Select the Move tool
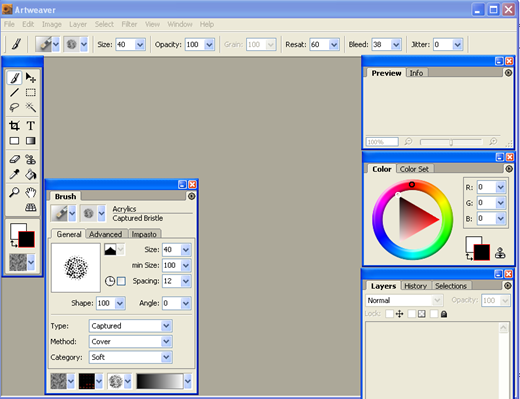Screen dimensions: 520x399 tap(31, 78)
